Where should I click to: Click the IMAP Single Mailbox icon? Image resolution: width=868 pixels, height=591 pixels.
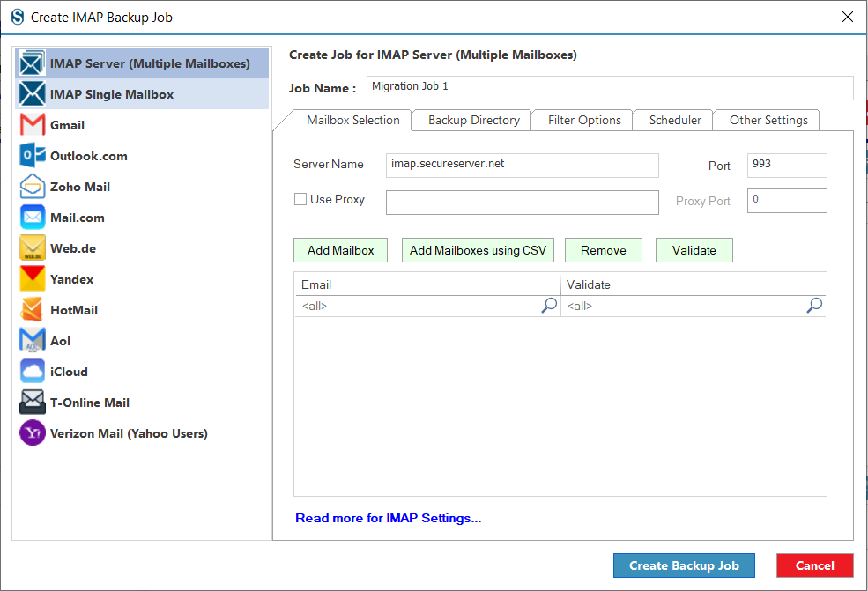click(x=32, y=93)
